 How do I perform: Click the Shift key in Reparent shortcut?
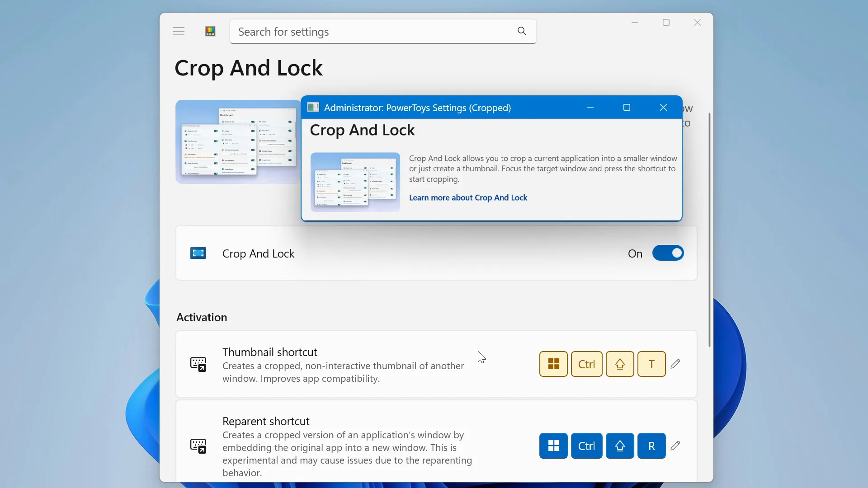(x=620, y=446)
